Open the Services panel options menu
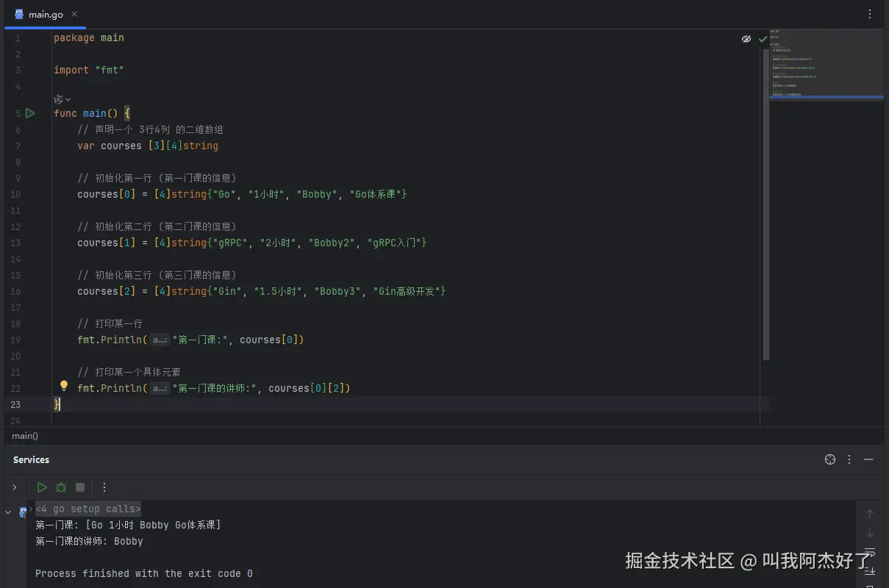 point(849,459)
